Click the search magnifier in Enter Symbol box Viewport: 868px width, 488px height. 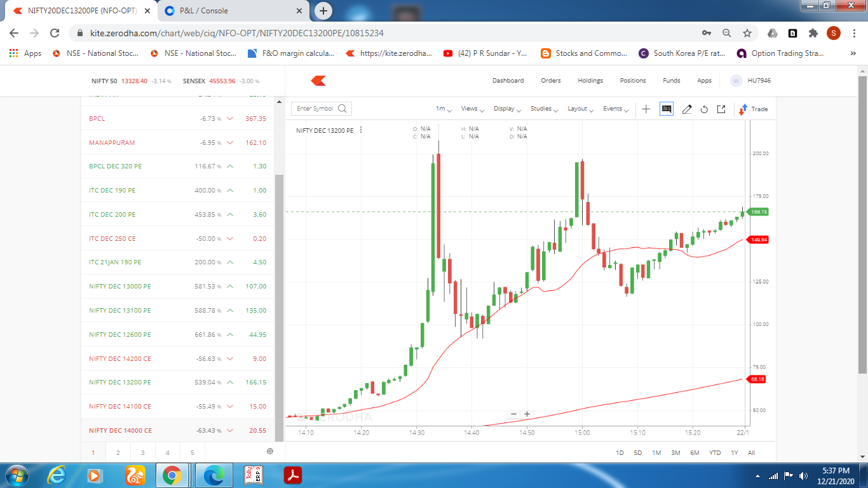point(342,109)
